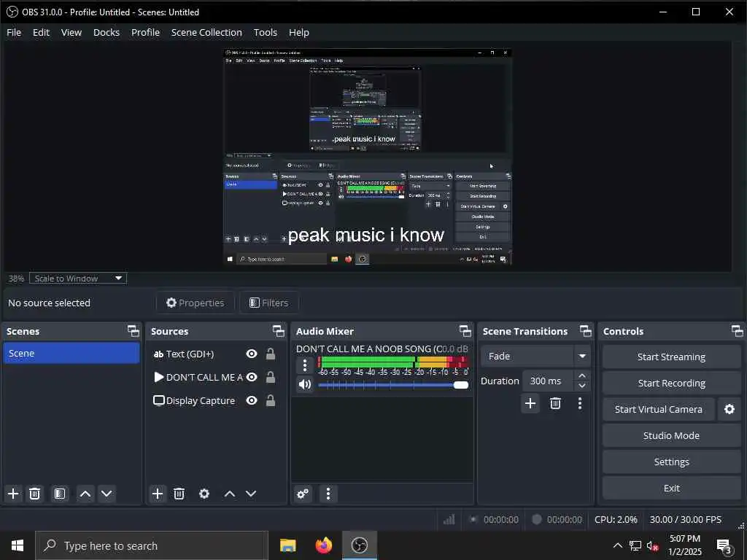Click the Properties button
Image resolution: width=747 pixels, height=560 pixels.
tap(196, 303)
